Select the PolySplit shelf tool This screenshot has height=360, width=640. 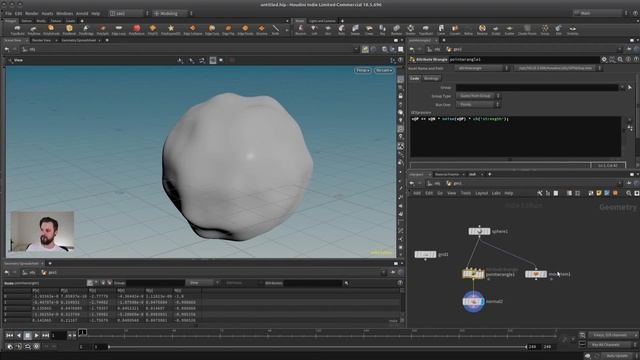pos(102,29)
